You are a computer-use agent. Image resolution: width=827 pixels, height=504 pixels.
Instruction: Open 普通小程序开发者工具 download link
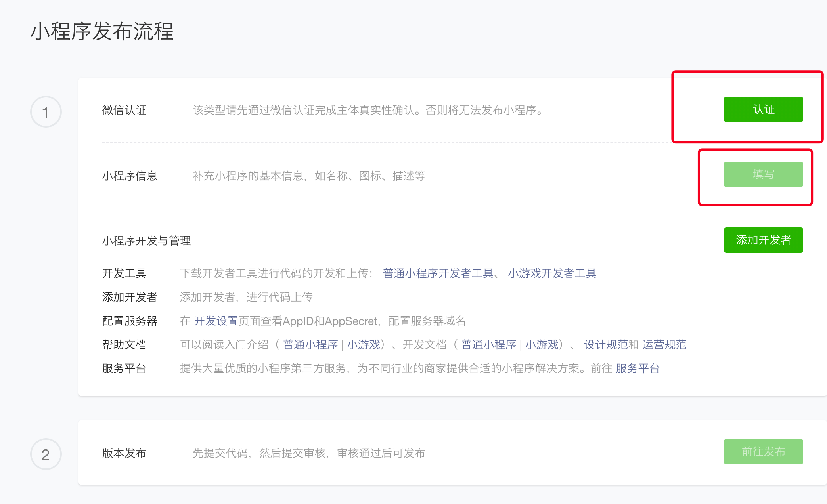[438, 273]
